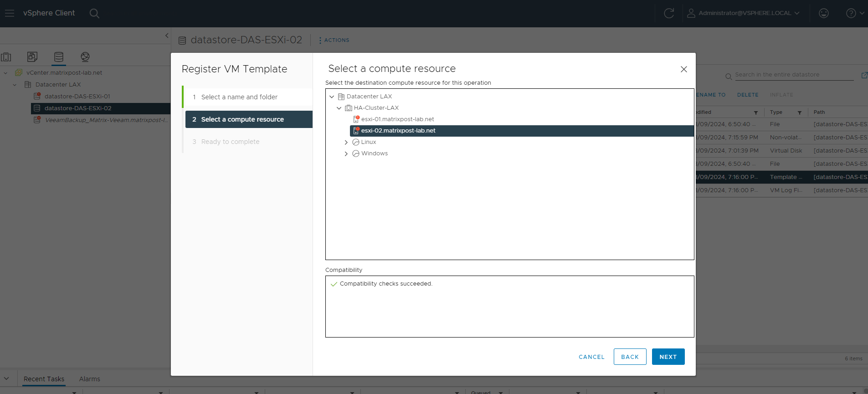The width and height of the screenshot is (868, 394).
Task: Select the Non-volat... file row
Action: click(x=782, y=138)
